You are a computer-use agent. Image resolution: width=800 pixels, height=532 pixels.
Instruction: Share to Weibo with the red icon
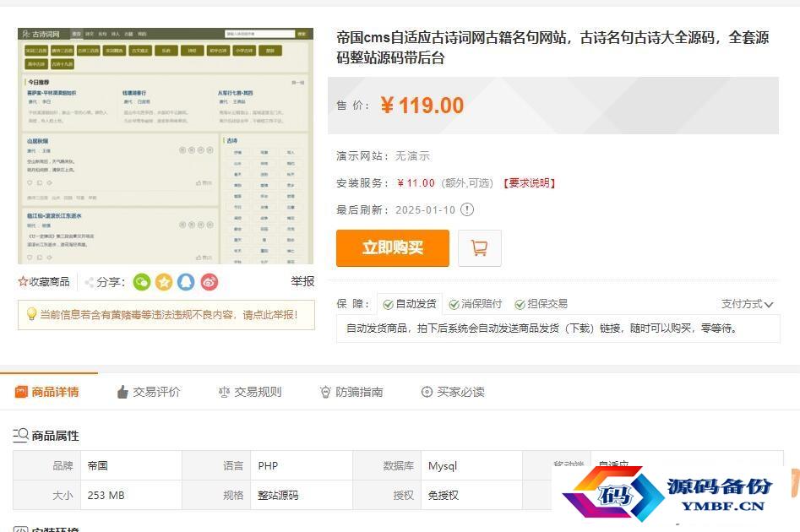[x=210, y=282]
